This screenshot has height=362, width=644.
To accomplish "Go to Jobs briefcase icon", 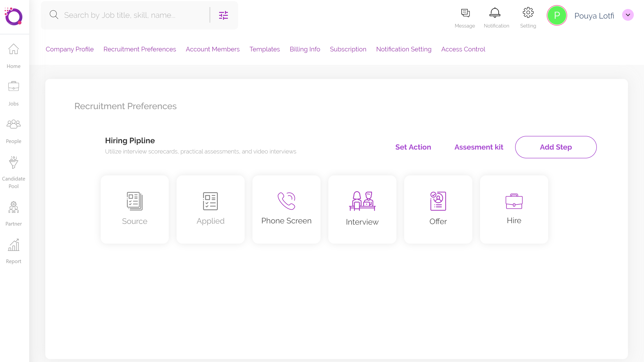I will click(x=14, y=86).
